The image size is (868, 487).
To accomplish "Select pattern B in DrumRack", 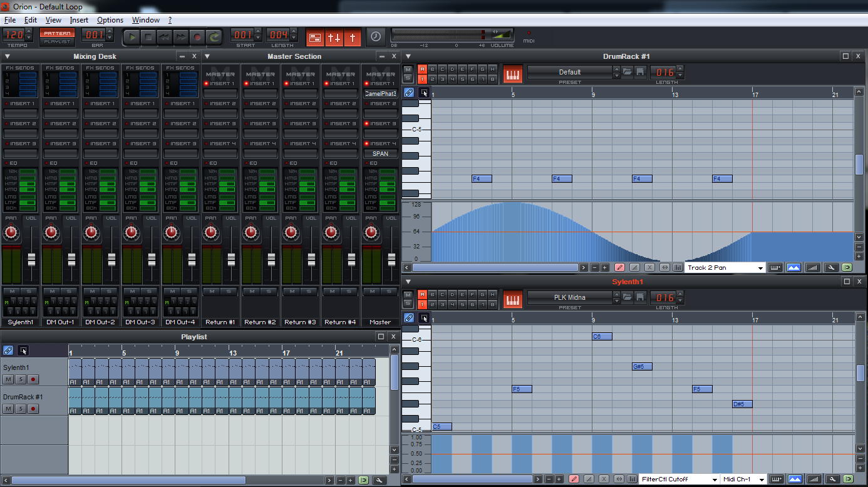I will click(x=432, y=69).
